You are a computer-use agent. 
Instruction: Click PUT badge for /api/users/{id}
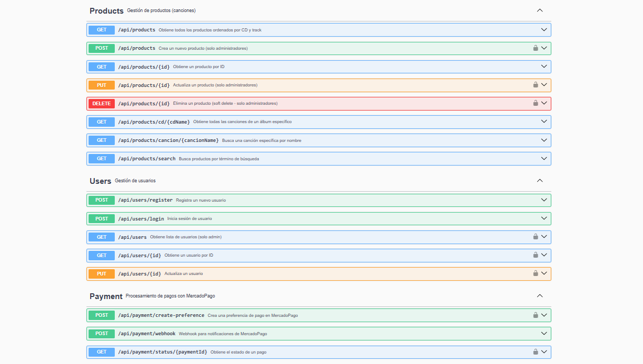(102, 273)
